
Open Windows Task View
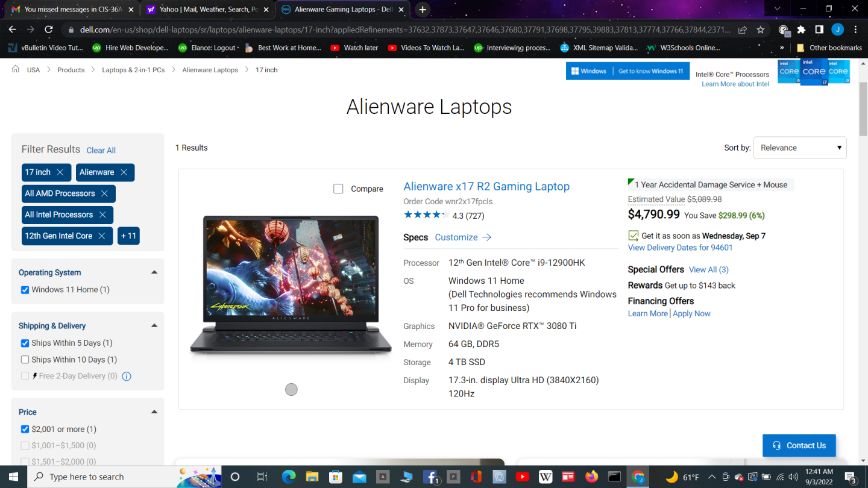(262, 477)
